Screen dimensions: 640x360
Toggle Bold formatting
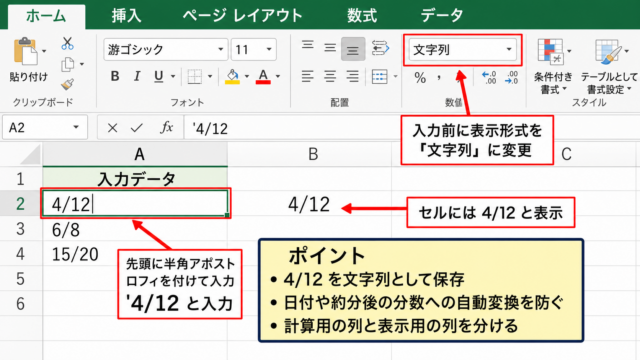(x=115, y=76)
